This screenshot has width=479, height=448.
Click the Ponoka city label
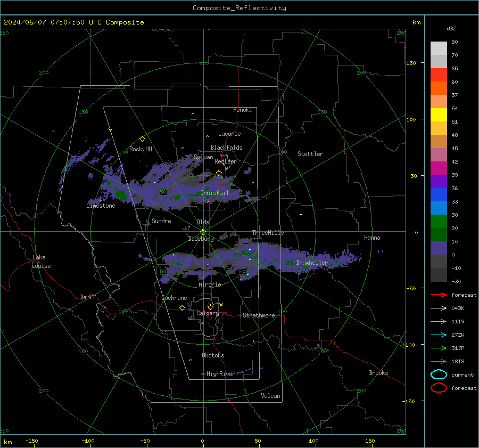[x=243, y=110]
